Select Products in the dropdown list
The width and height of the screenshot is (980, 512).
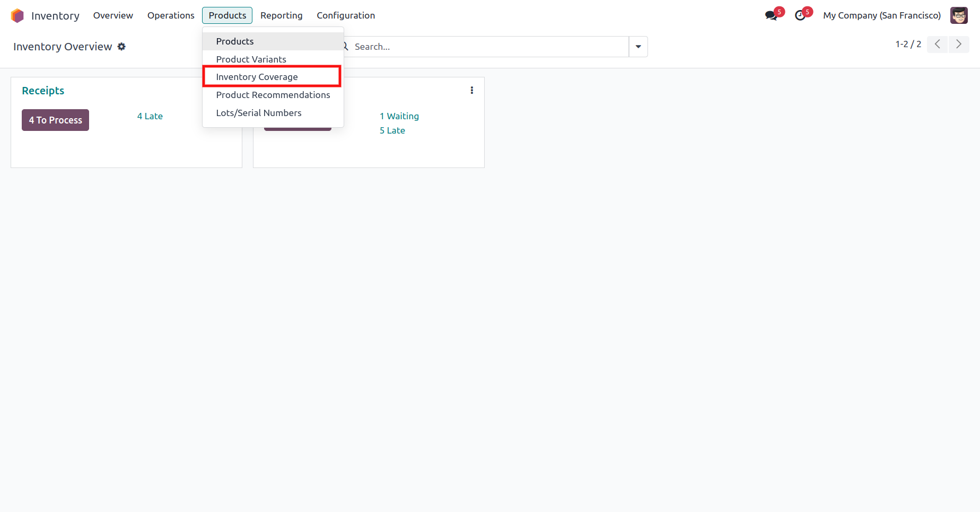pos(273,41)
